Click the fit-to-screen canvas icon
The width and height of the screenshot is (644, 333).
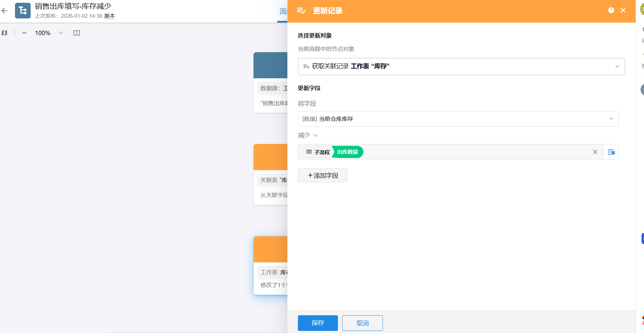[x=77, y=33]
